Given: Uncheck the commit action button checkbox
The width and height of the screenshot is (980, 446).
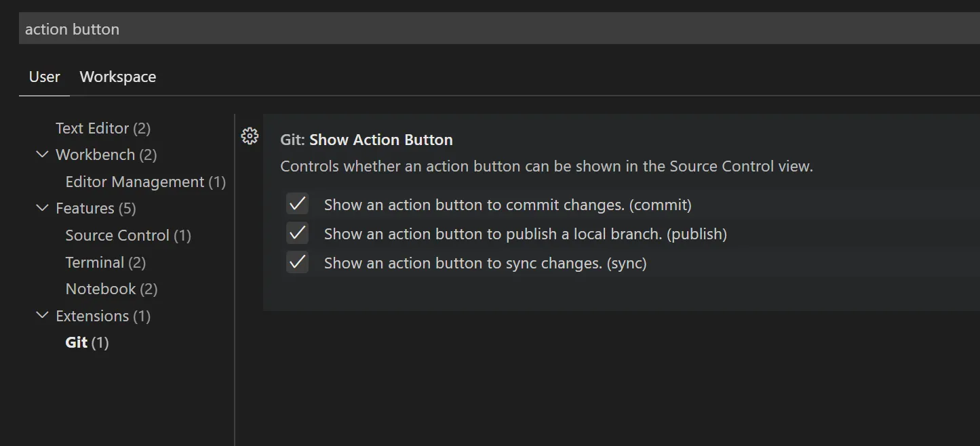Looking at the screenshot, I should click(x=297, y=204).
